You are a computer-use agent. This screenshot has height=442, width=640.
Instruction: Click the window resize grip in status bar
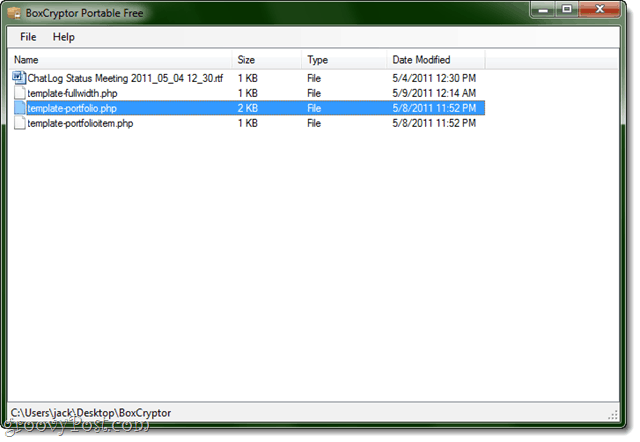click(613, 415)
